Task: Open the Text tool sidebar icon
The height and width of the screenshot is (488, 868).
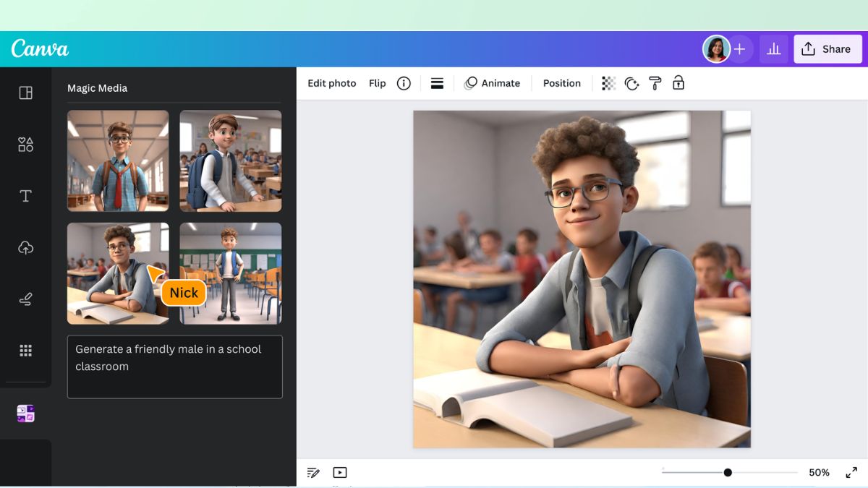Action: click(x=25, y=196)
